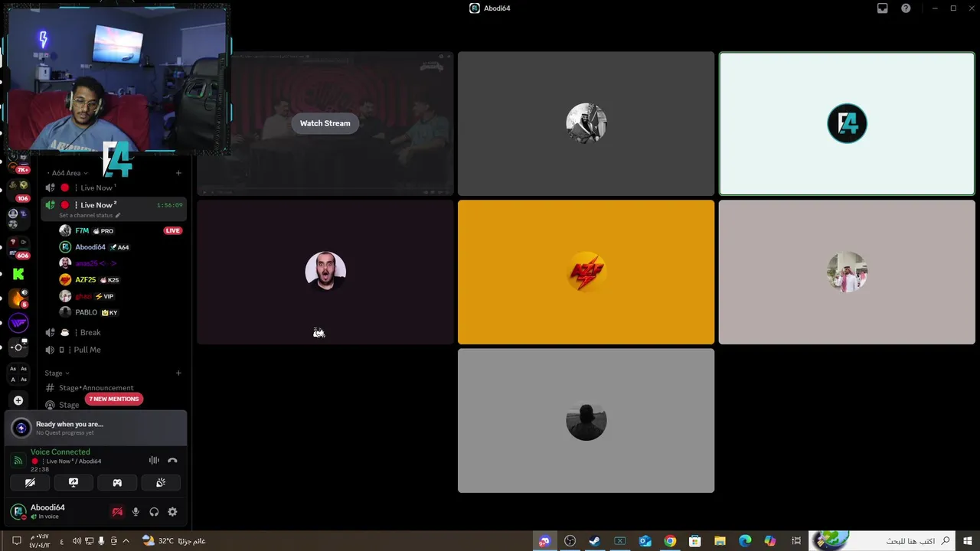Deafen audio with headphones icon
The height and width of the screenshot is (551, 980).
(154, 512)
